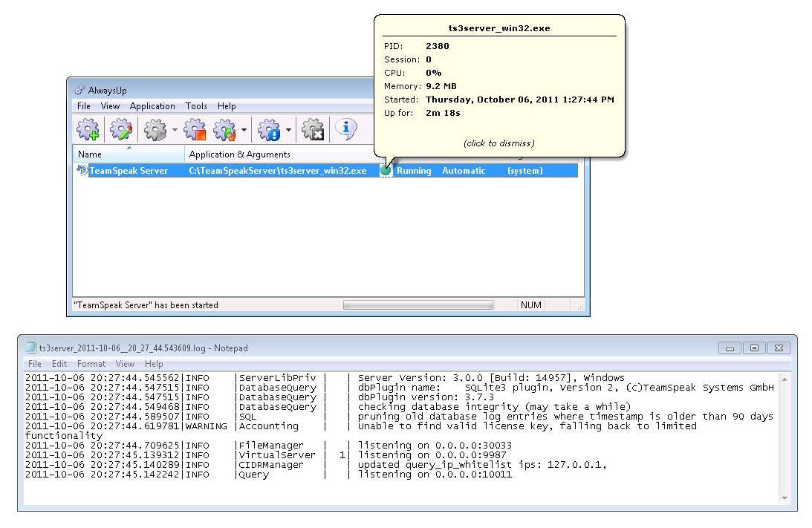Click the Add Application gear-plus icon

click(x=88, y=129)
